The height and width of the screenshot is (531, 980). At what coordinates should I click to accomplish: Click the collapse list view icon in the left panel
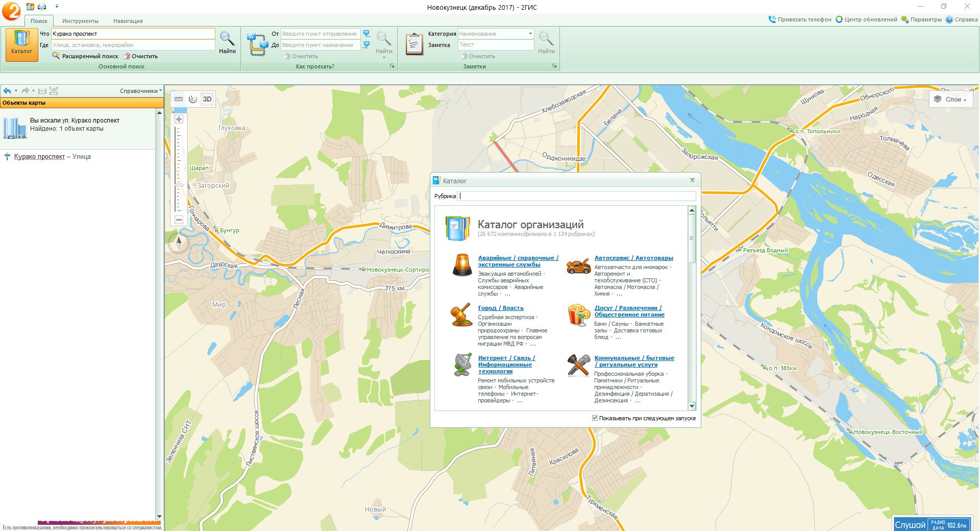click(42, 91)
